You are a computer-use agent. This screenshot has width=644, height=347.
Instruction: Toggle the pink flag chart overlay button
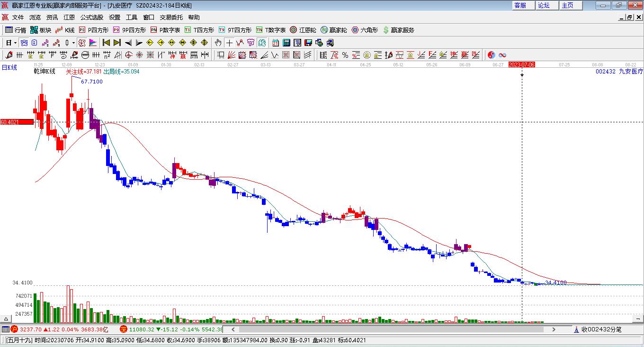pos(92,43)
